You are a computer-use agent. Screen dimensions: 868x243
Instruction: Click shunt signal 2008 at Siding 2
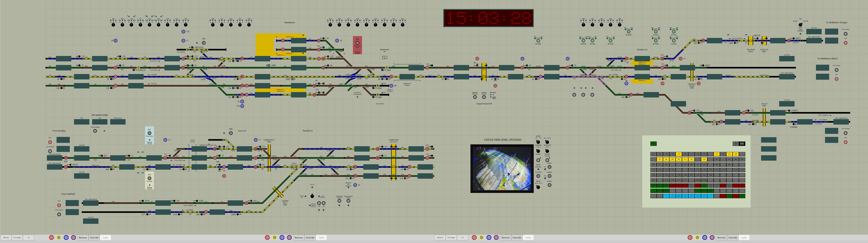(378, 95)
